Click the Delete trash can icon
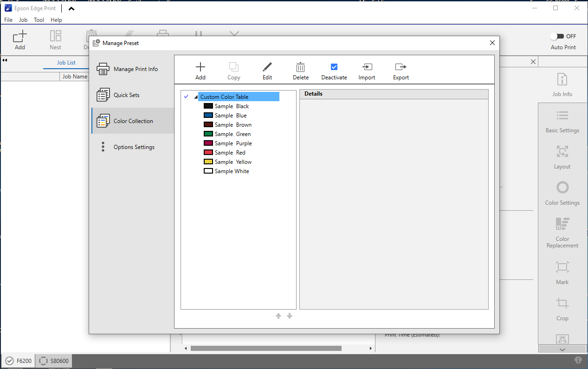 coord(301,67)
